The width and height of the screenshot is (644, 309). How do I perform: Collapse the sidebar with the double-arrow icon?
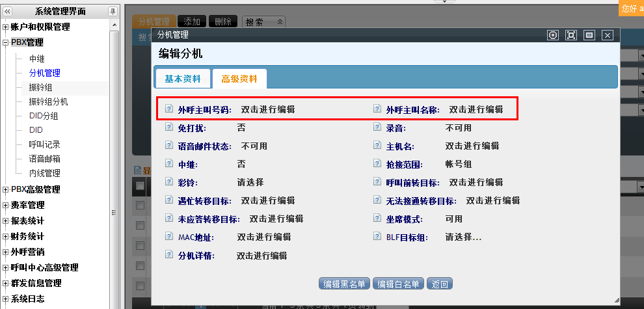coord(8,11)
